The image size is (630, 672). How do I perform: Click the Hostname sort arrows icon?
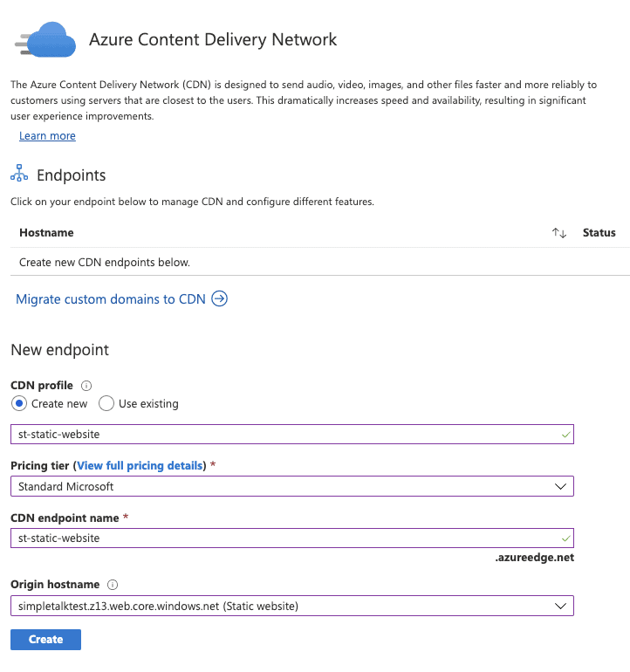(558, 233)
